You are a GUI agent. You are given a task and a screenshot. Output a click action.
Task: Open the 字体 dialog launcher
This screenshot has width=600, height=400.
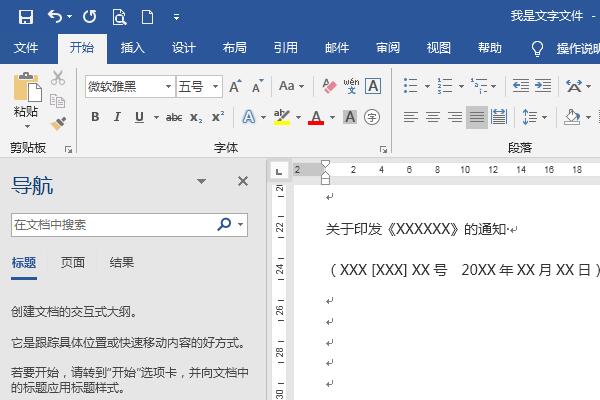(x=383, y=149)
